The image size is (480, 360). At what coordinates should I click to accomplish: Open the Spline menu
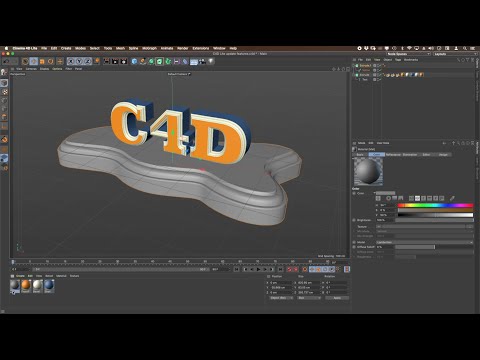pyautogui.click(x=133, y=48)
